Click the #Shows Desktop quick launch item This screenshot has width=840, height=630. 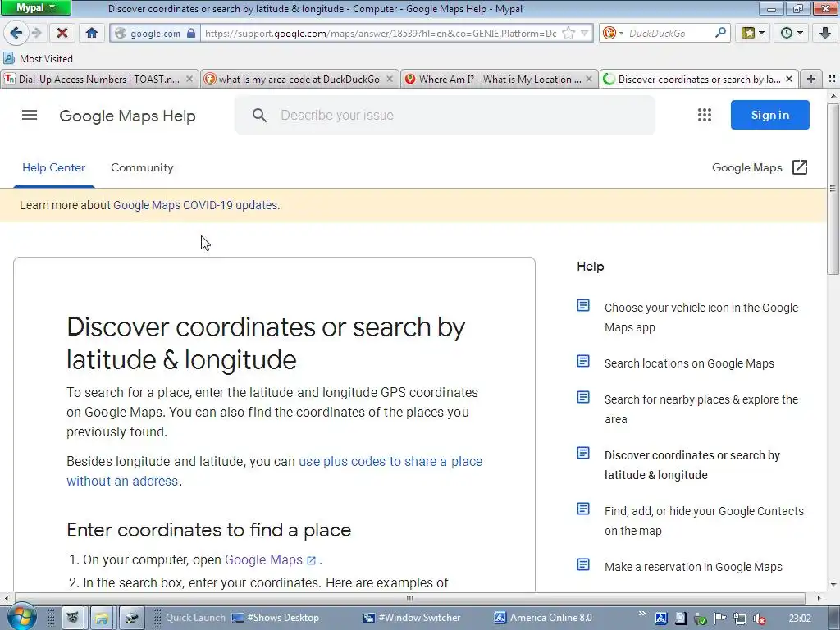(276, 618)
